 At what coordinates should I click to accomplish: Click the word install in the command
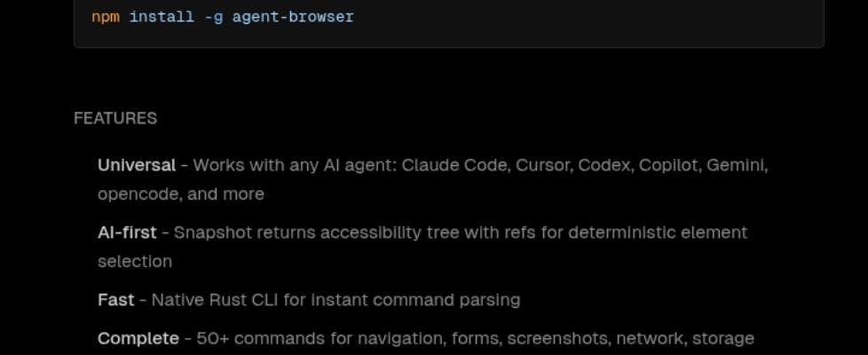(x=162, y=17)
